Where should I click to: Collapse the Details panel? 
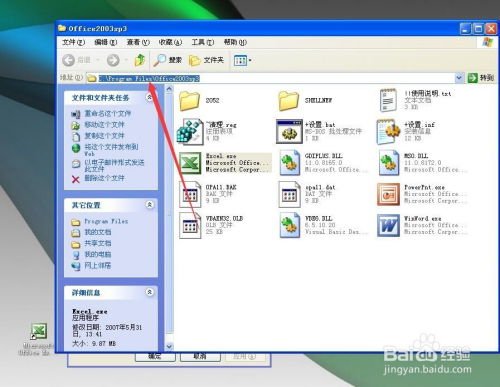[x=150, y=292]
